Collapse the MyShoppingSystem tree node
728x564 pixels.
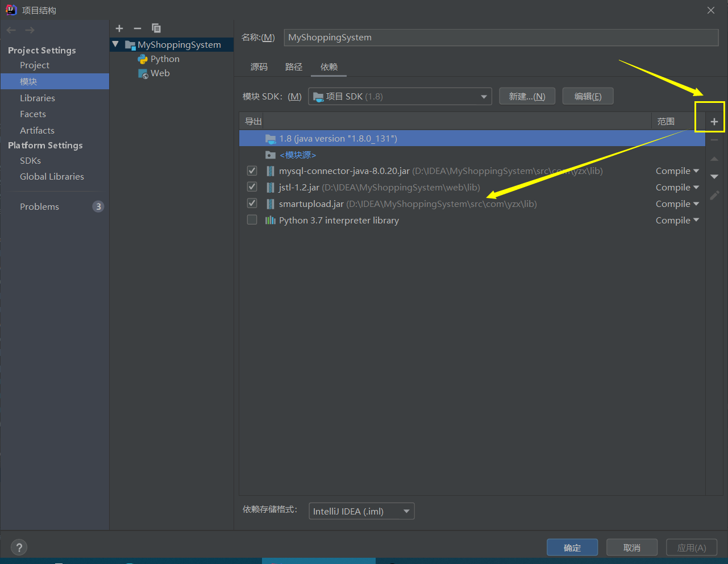[115, 44]
